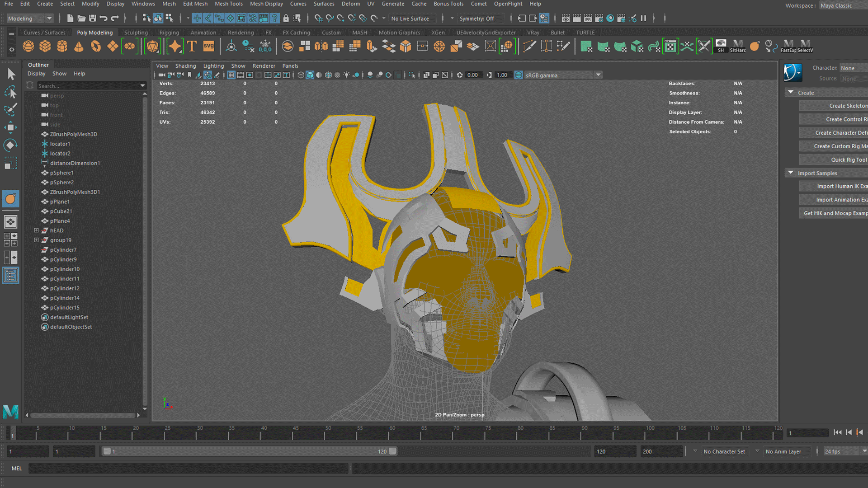Click the polygon cone shelf icon
The height and width of the screenshot is (488, 868).
(79, 46)
